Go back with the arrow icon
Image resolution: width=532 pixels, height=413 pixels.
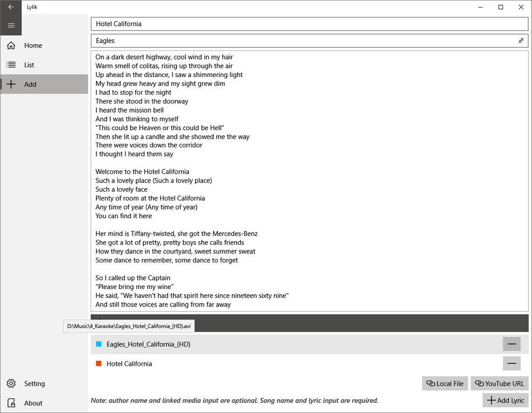pyautogui.click(x=11, y=7)
